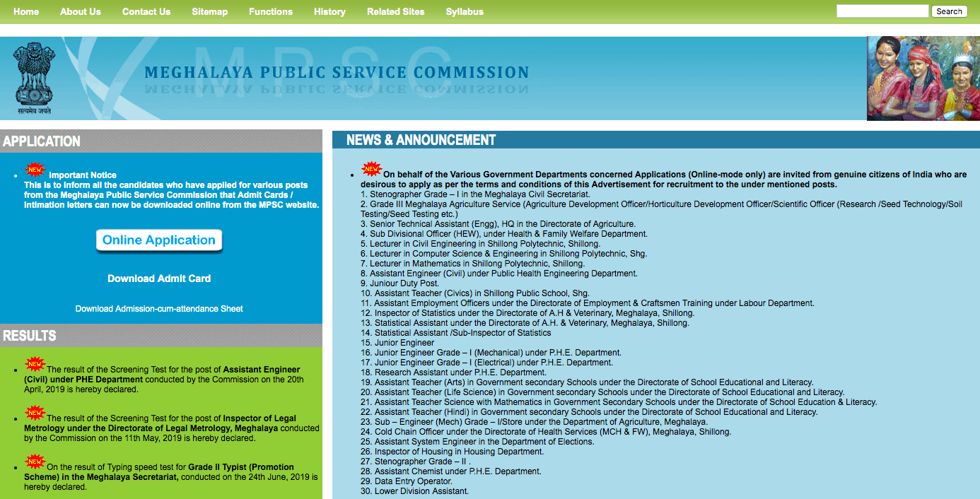This screenshot has width=980, height=499.
Task: Open the Sitemap menu item
Action: pos(209,11)
